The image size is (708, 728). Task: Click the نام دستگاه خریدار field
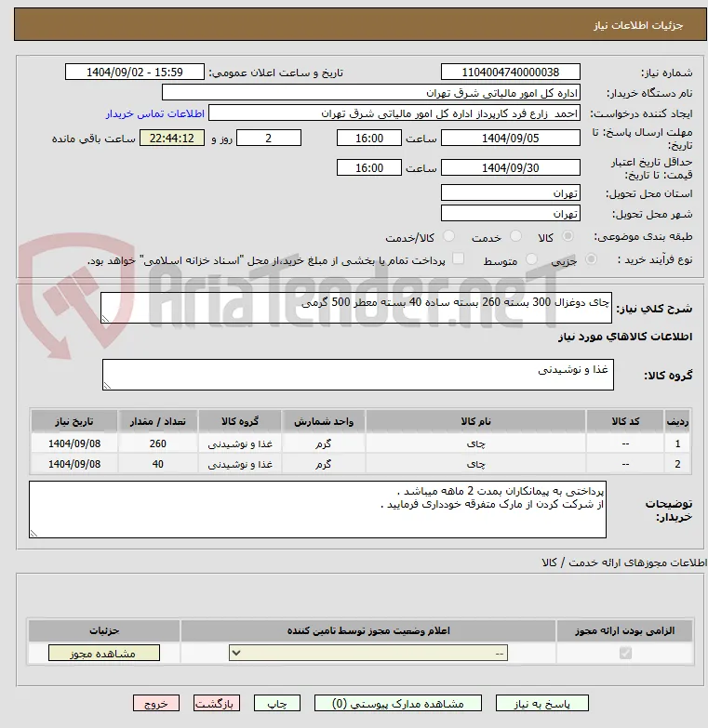(370, 93)
